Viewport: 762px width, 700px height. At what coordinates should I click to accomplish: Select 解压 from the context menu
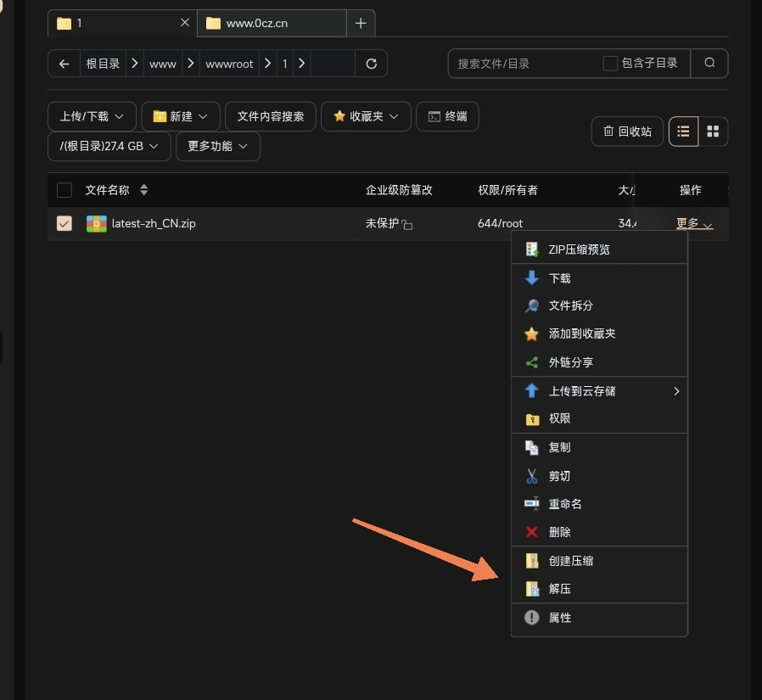pyautogui.click(x=560, y=589)
